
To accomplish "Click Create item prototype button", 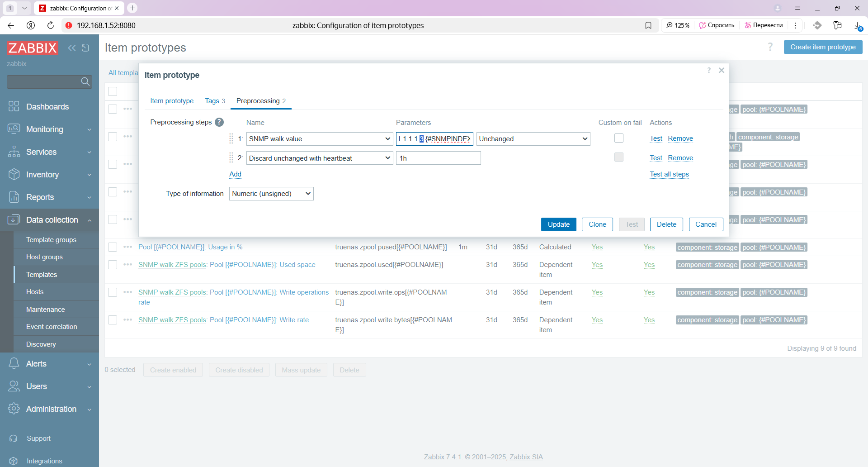I will [x=823, y=47].
